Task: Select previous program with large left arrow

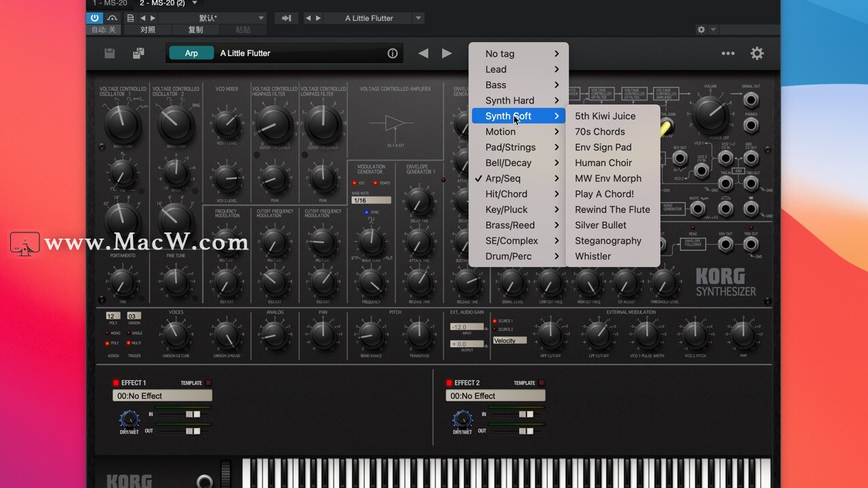Action: coord(423,53)
